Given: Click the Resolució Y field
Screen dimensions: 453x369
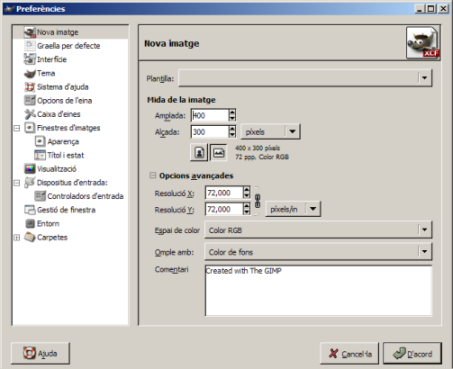Looking at the screenshot, I should pos(224,209).
